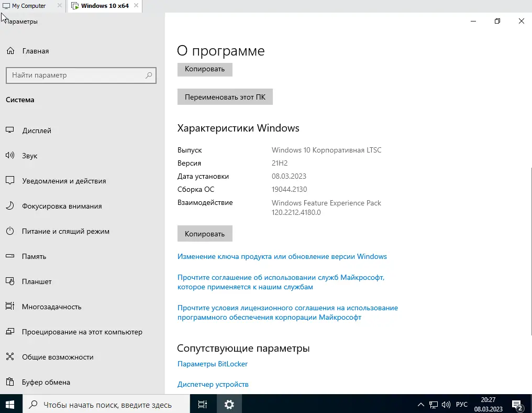Minimize the Параметры window

click(473, 21)
